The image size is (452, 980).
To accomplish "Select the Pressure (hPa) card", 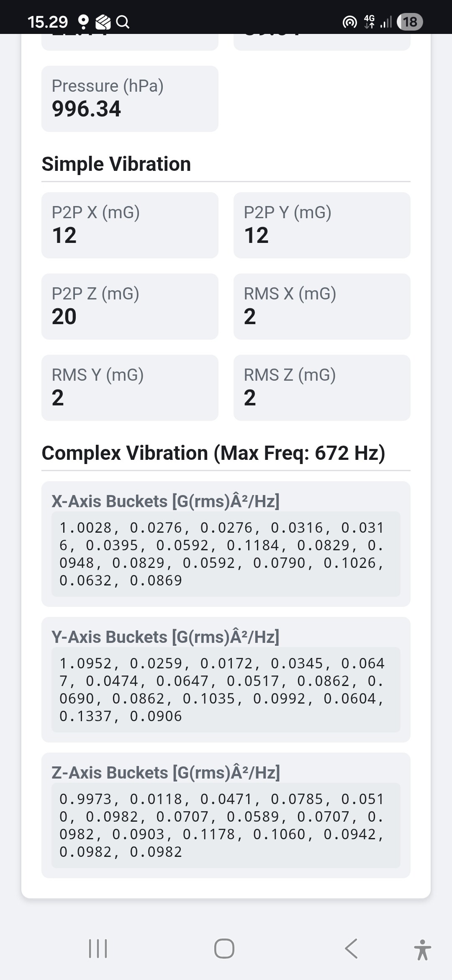I will [x=130, y=99].
